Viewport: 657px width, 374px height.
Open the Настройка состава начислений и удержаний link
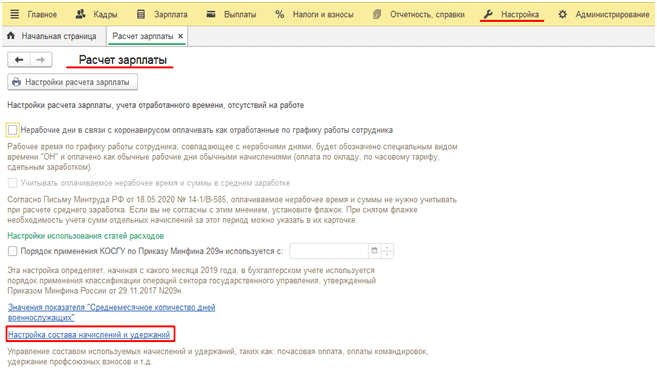[89, 335]
